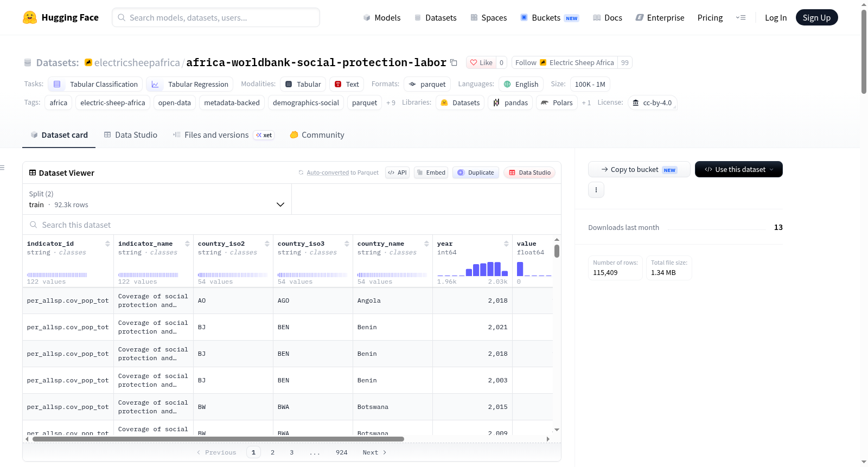Click the Duplicate button

point(476,172)
